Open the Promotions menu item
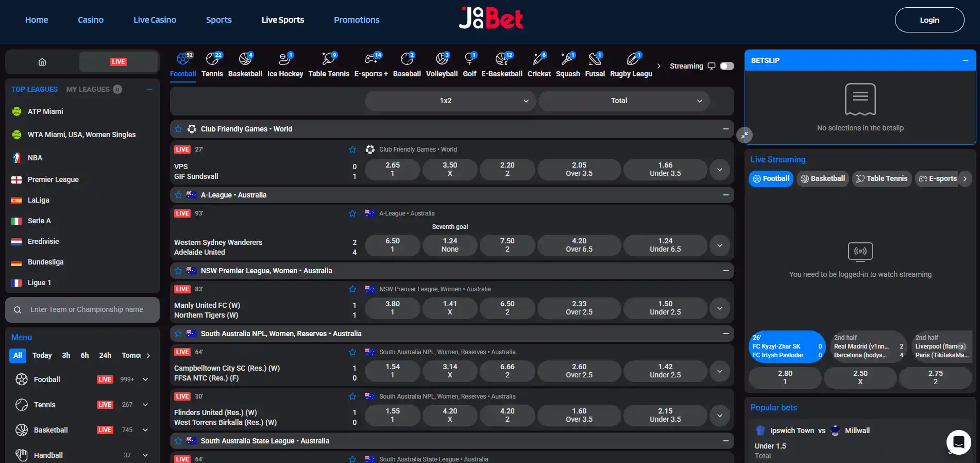Screen dimensions: 980x463 [357, 20]
